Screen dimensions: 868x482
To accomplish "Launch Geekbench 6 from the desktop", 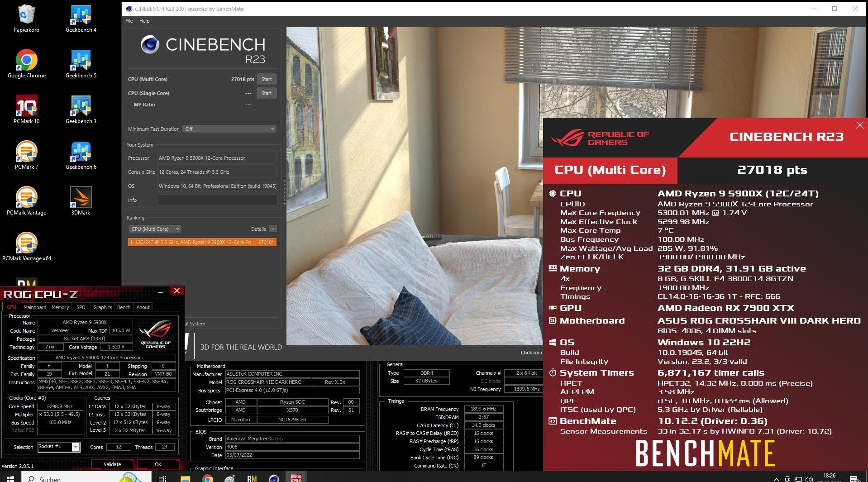I will point(81,155).
